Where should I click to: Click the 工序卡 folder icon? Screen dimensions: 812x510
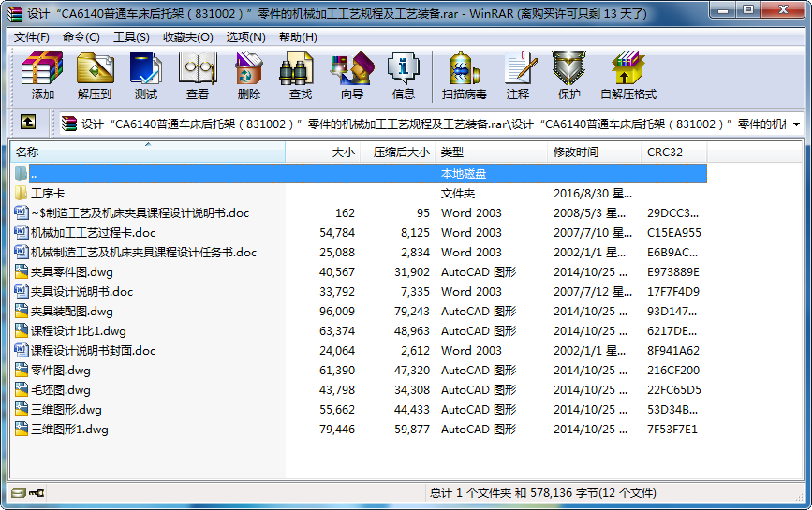(x=21, y=194)
